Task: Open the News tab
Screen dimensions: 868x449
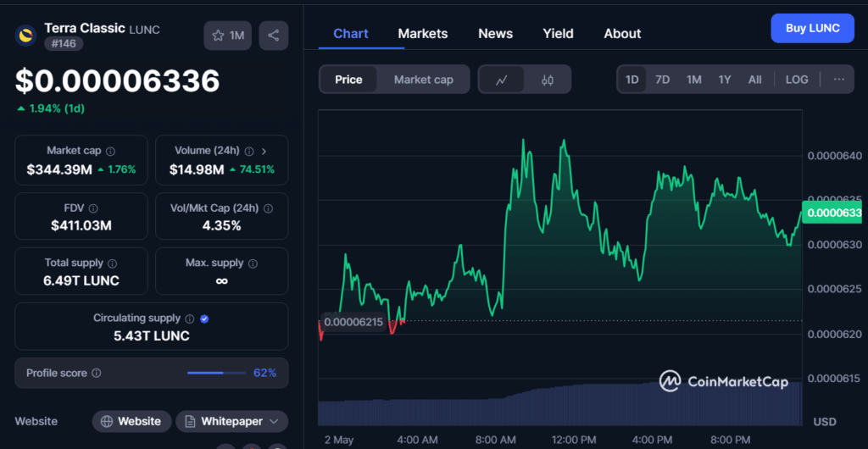Action: [495, 34]
